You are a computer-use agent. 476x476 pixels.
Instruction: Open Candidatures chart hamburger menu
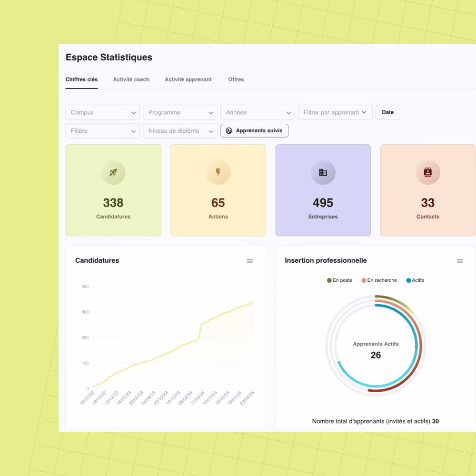pyautogui.click(x=249, y=261)
